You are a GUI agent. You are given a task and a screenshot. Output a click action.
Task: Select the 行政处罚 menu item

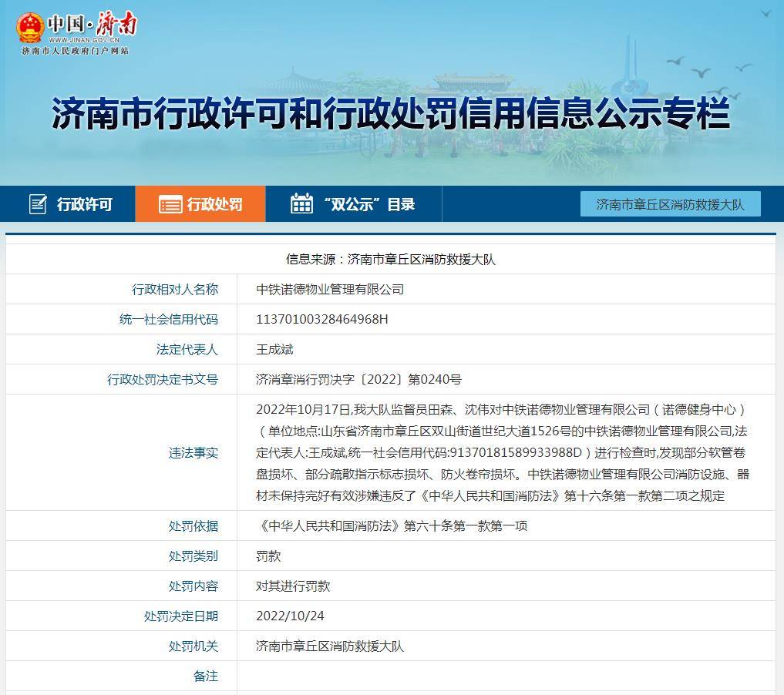(x=200, y=204)
